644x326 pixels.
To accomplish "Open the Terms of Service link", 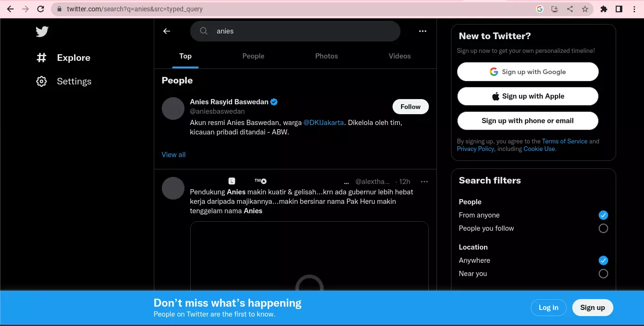I will click(565, 141).
